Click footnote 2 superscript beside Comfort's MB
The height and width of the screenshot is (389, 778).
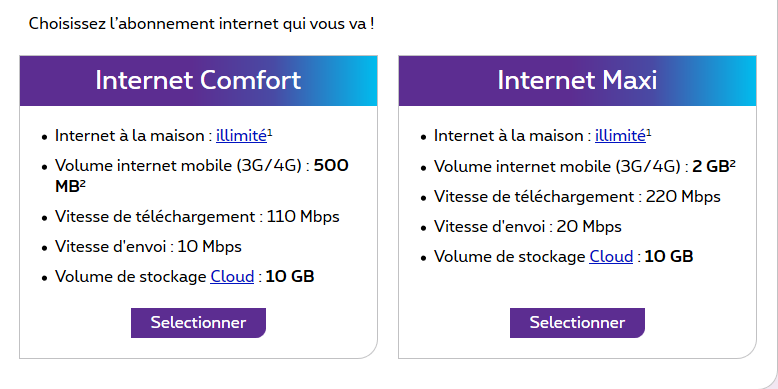pos(83,183)
